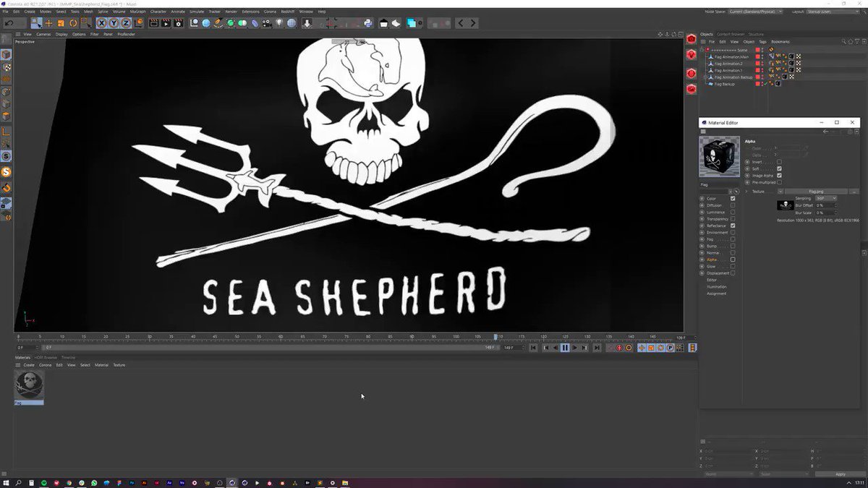Toggle the Z axis lock
Screen dimensions: 868x488
coord(127,23)
